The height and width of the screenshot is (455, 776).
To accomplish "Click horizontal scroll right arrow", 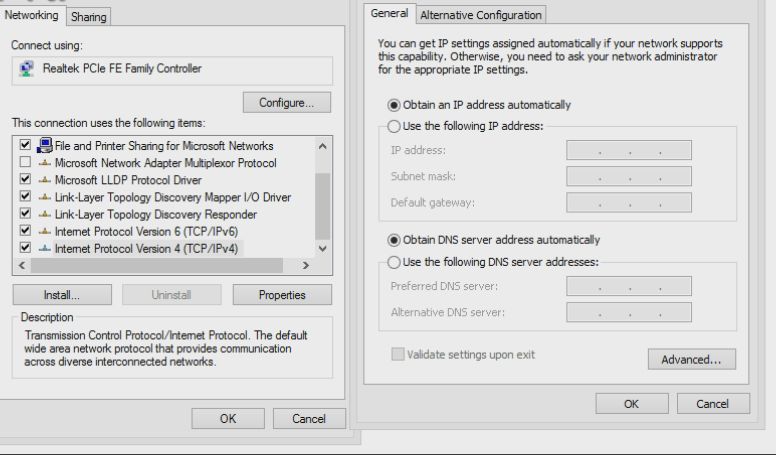I will (x=306, y=265).
